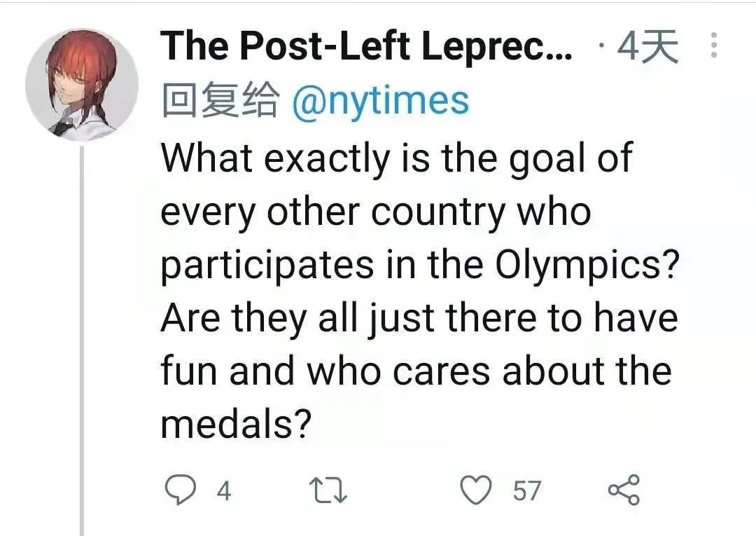Open the tweet by clicking "What exactly" line
Screen dimensions: 756x536
tap(396, 158)
